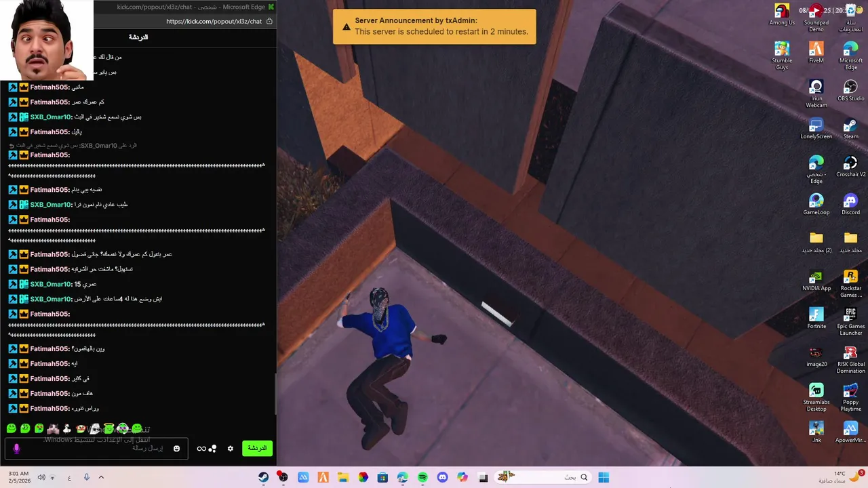Click the infinity icon beside the chat gear
The height and width of the screenshot is (488, 868).
[x=201, y=449]
